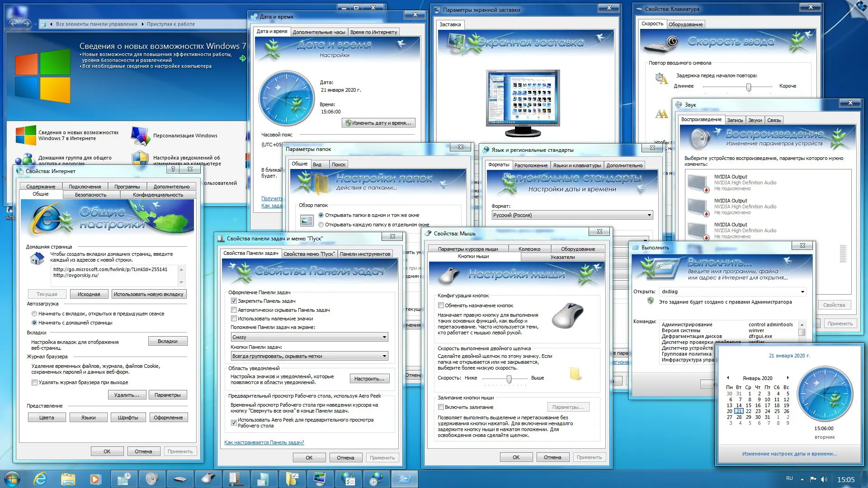
Task: Expand the dxdiag dropdown in the Run dialog
Action: coord(804,291)
